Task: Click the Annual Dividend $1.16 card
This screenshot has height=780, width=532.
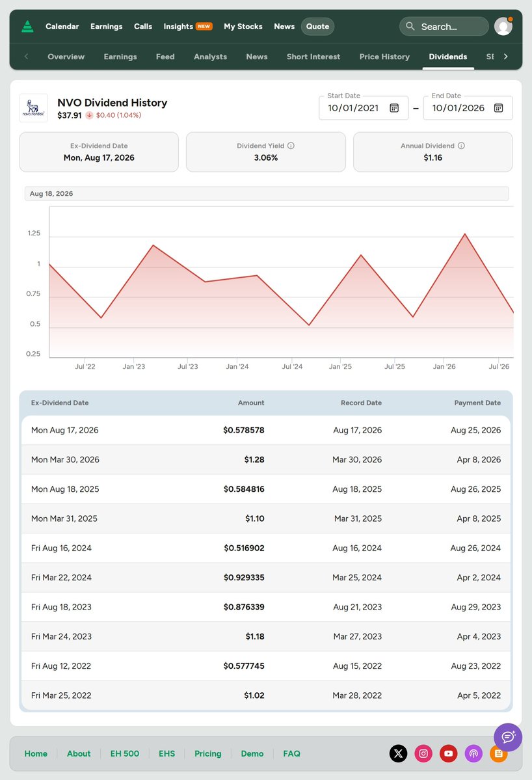Action: click(x=432, y=152)
